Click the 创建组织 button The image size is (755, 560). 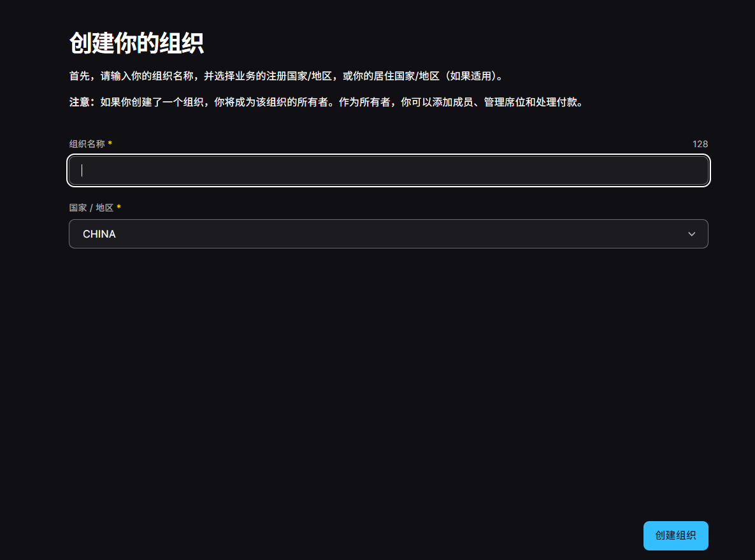tap(675, 535)
